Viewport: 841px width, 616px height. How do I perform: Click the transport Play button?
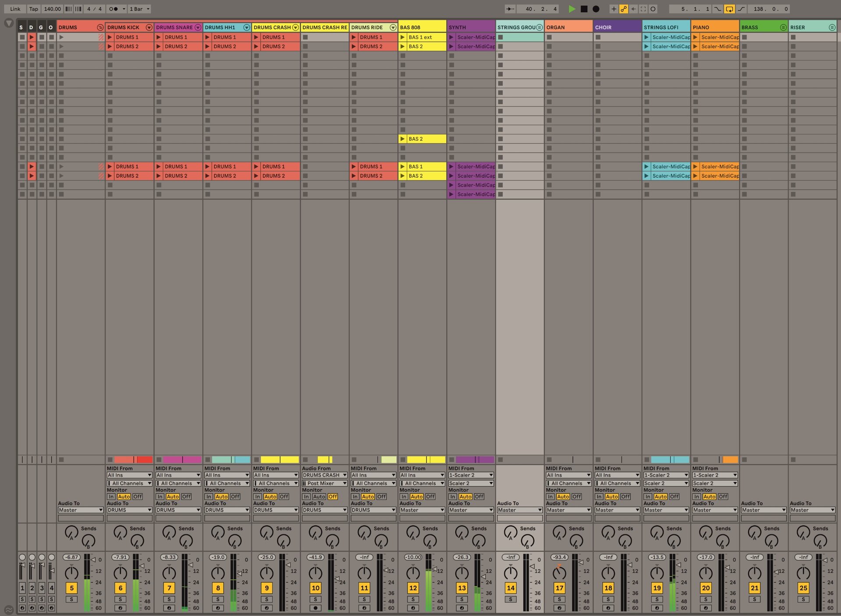pos(571,9)
